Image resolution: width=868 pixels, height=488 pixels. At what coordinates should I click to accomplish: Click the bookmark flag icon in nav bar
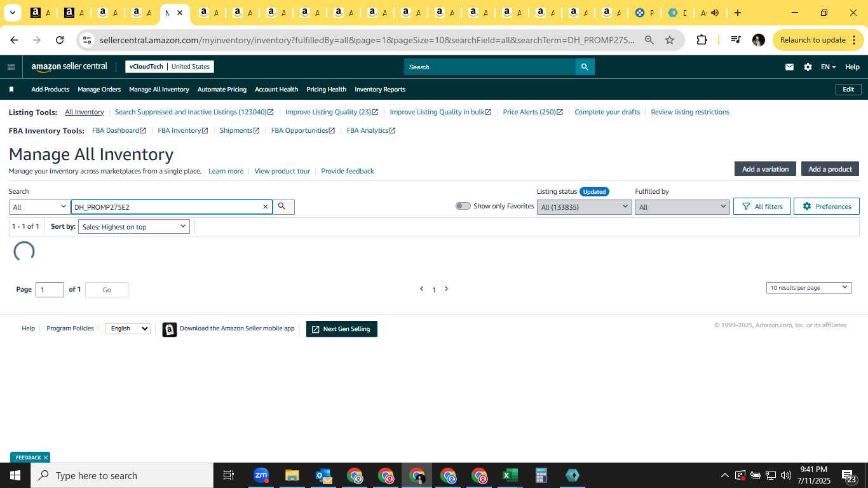[x=11, y=90]
